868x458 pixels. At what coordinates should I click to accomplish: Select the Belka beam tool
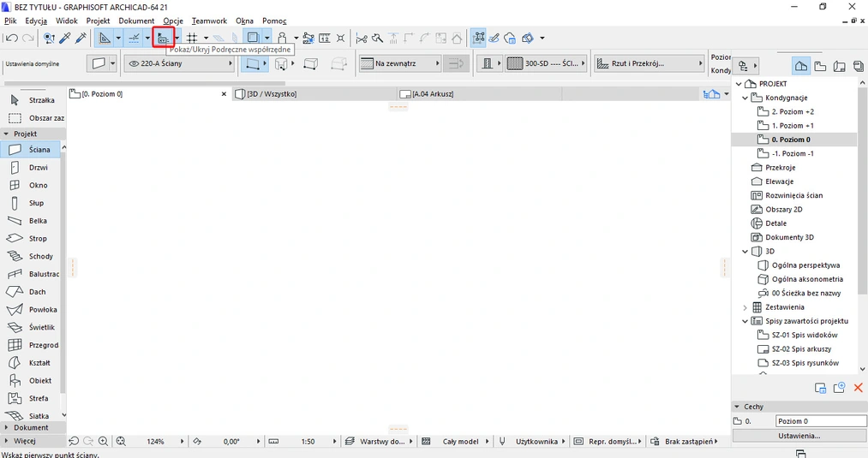(x=31, y=221)
